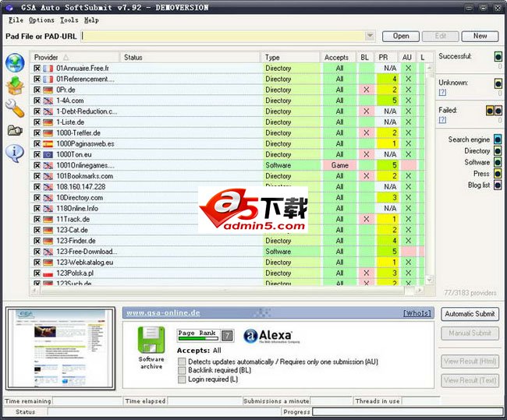Open the File menu
Viewport: 507px width, 420px height.
pyautogui.click(x=16, y=20)
